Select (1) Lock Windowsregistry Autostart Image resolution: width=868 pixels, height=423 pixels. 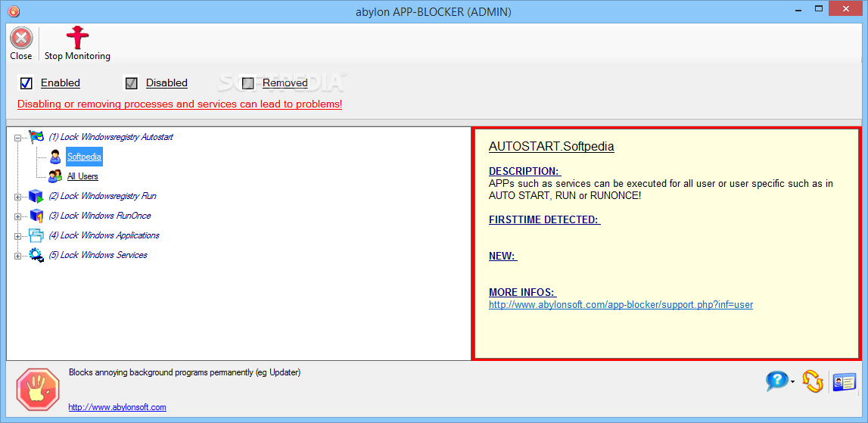click(x=110, y=137)
